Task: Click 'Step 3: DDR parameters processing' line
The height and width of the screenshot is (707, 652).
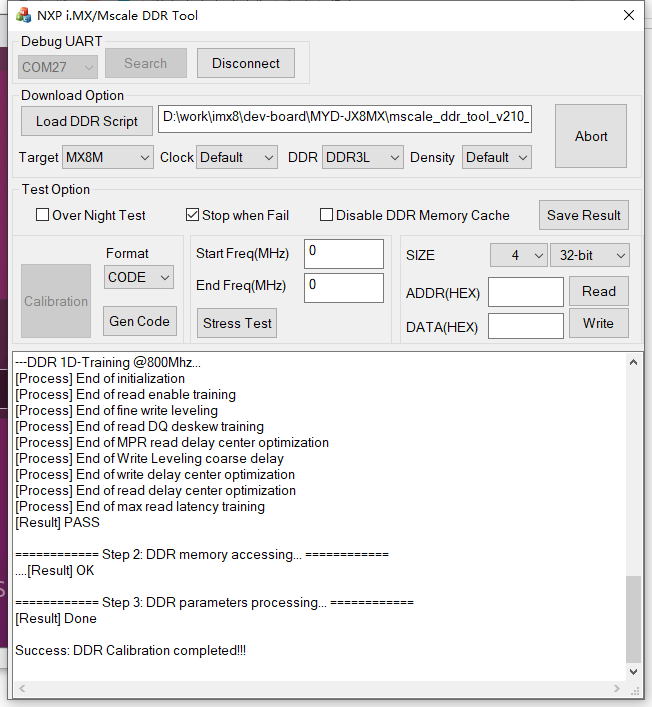Action: tap(214, 602)
